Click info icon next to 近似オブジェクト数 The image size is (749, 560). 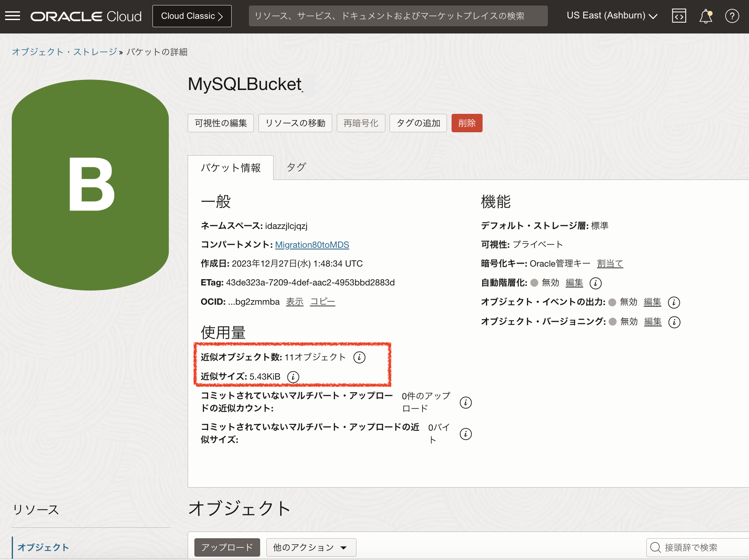359,357
